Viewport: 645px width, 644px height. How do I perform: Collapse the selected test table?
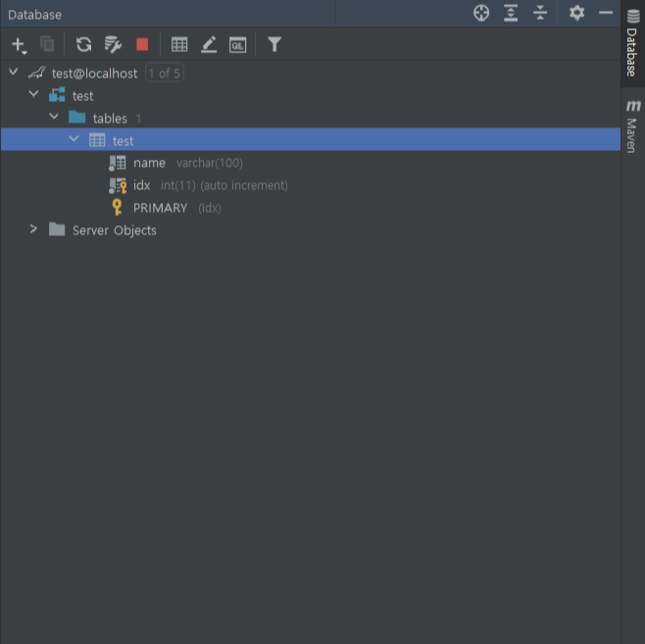point(74,139)
